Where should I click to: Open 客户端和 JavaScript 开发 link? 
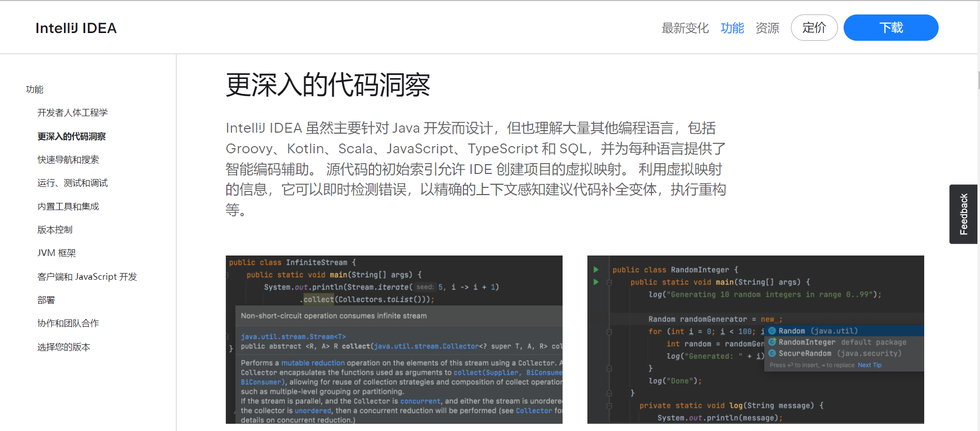pos(87,277)
